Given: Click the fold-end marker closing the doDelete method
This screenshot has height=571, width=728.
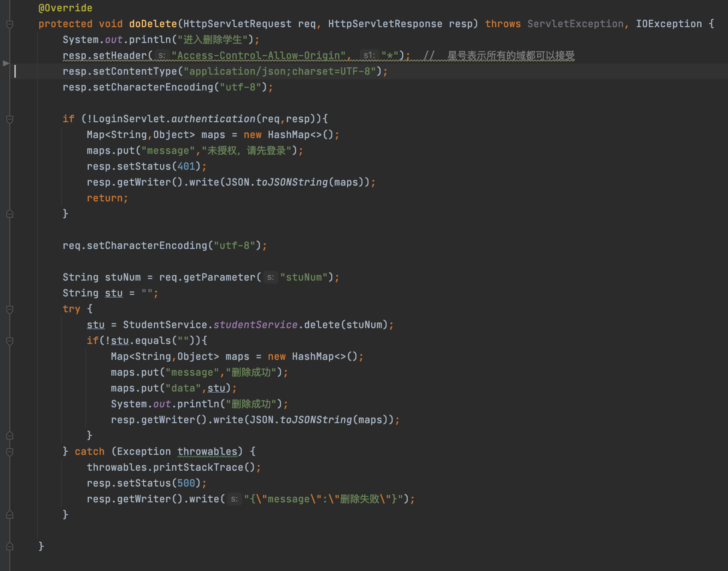Looking at the screenshot, I should [10, 546].
